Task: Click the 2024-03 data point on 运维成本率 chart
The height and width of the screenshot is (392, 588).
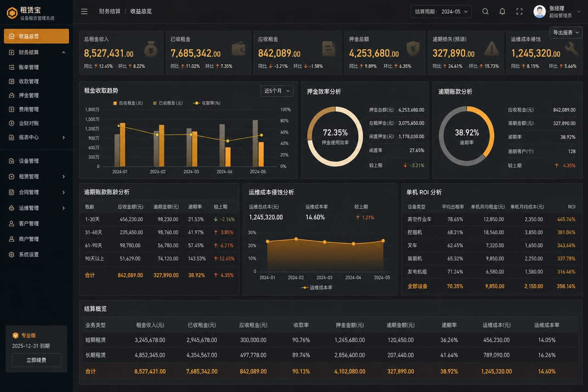Action: coord(325,242)
